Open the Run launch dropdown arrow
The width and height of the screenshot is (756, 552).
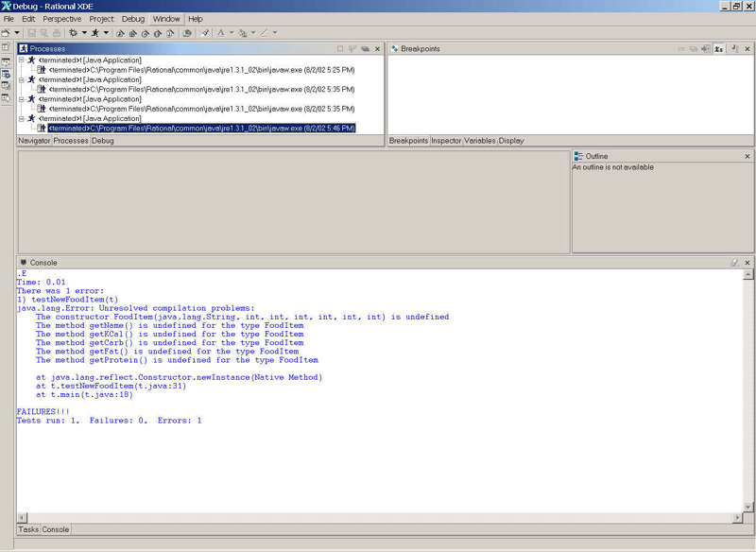point(106,33)
